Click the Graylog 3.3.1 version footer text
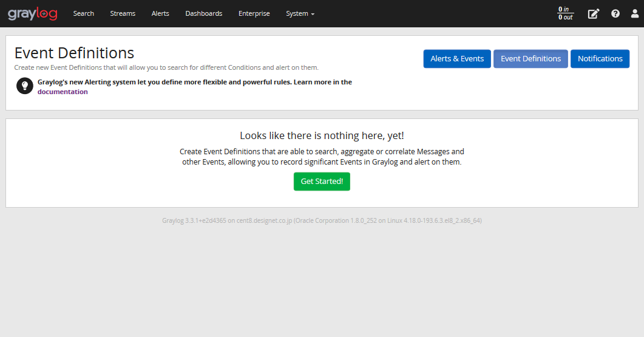The image size is (644, 337). pyautogui.click(x=322, y=220)
